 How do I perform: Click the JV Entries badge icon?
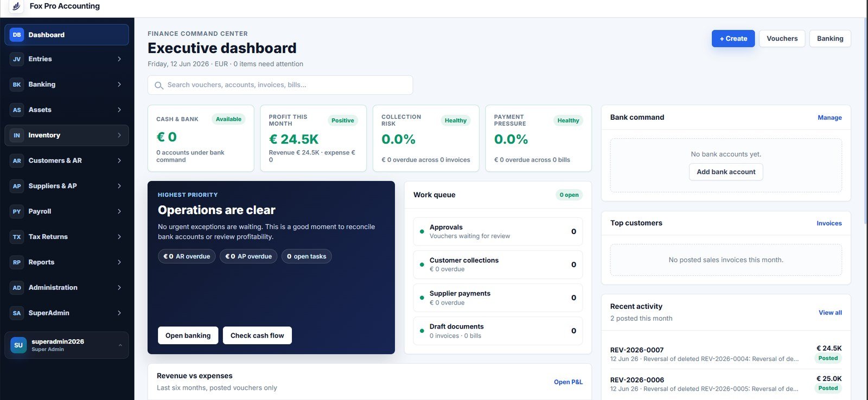coord(17,59)
